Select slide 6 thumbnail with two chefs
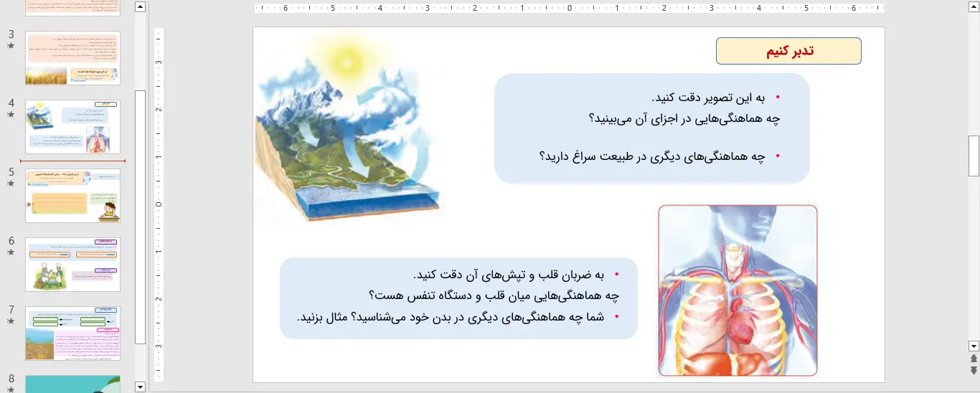980x393 pixels. (x=72, y=265)
